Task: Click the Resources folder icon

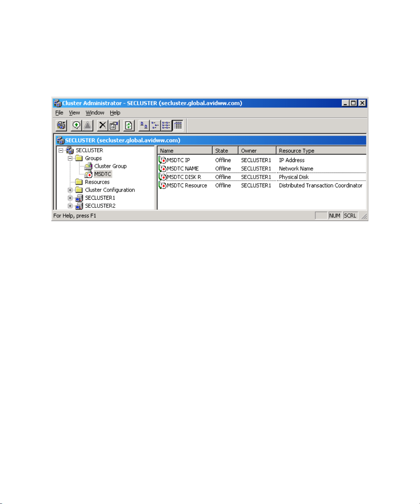Action: (79, 182)
